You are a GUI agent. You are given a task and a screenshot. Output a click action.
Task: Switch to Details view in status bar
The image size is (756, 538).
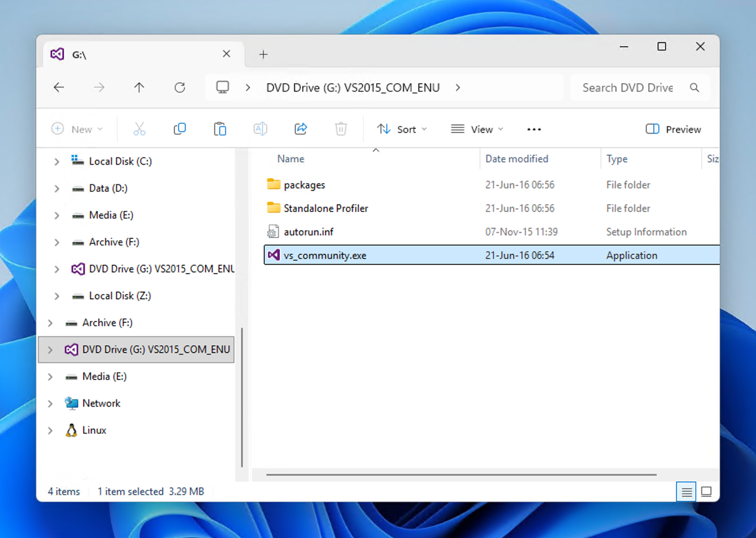coord(687,492)
